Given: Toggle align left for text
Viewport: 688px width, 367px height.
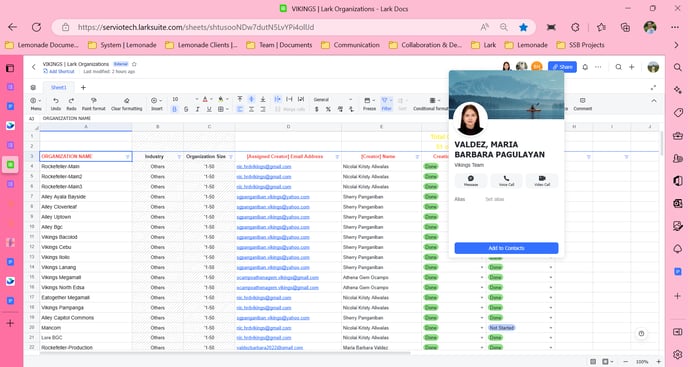Looking at the screenshot, I should coord(240,109).
